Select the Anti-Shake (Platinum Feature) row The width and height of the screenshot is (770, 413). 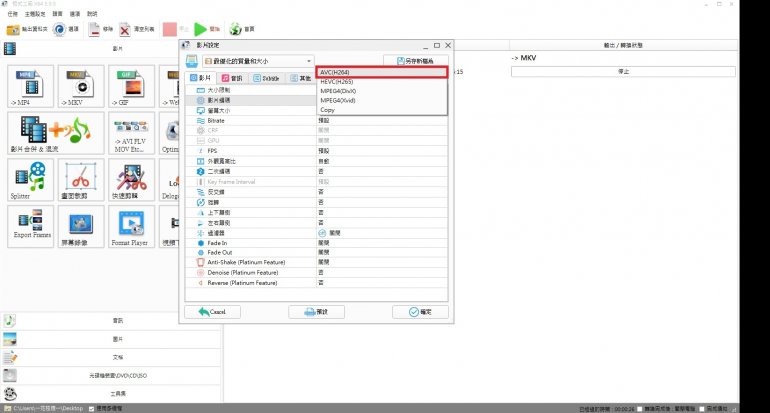(x=316, y=262)
